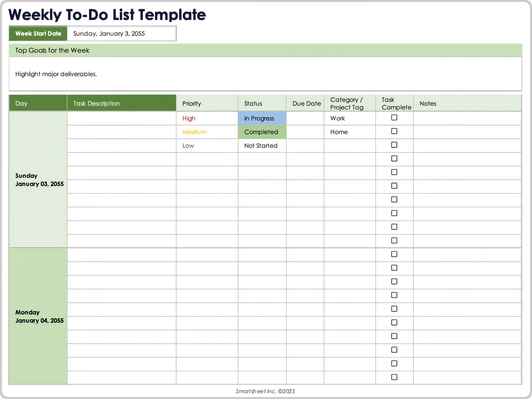
Task: Click the Smartsheet Inc. copyright text
Action: [265, 391]
